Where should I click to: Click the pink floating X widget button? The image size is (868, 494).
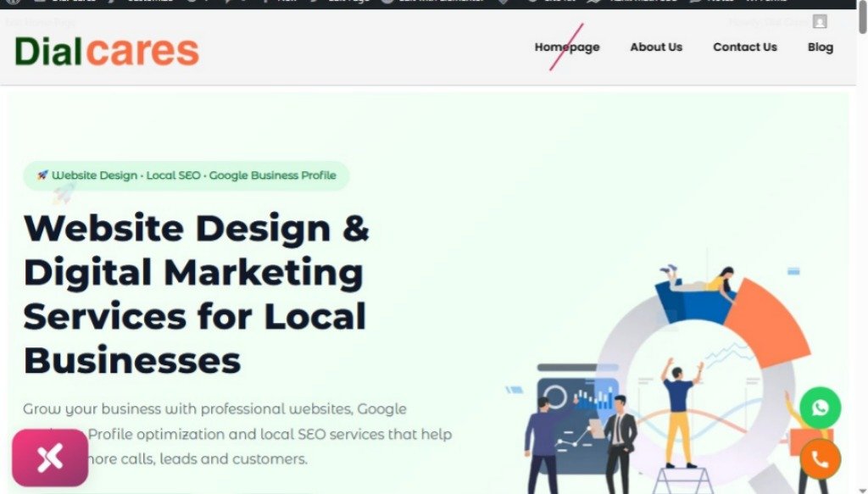tap(50, 458)
